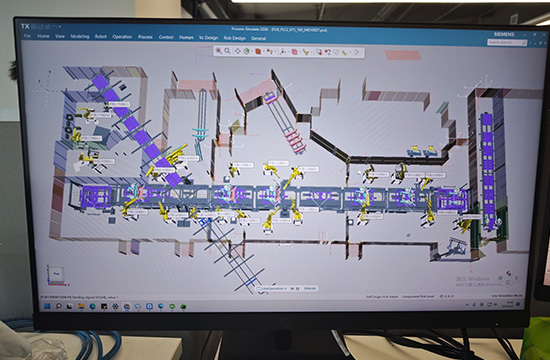Click Line Simulation Mode status text
The width and height of the screenshot is (550, 360).
point(507,296)
